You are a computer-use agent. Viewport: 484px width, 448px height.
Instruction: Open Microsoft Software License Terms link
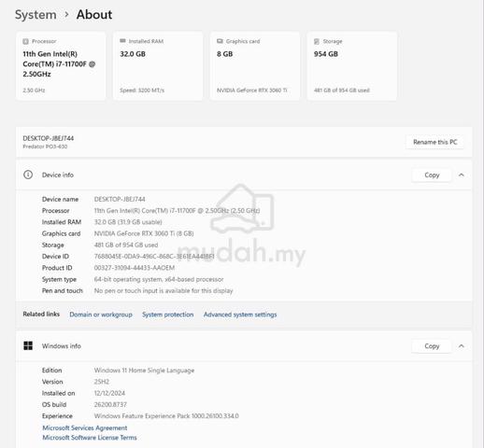pyautogui.click(x=90, y=438)
